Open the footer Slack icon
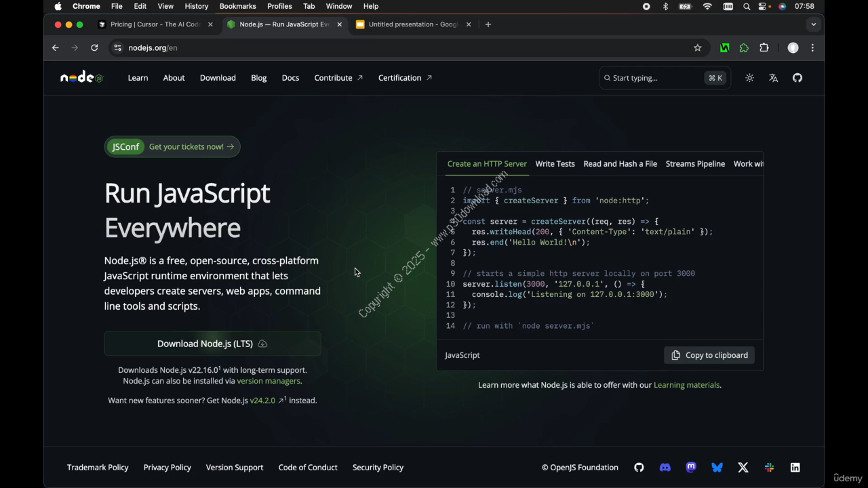The height and width of the screenshot is (488, 868). [769, 468]
